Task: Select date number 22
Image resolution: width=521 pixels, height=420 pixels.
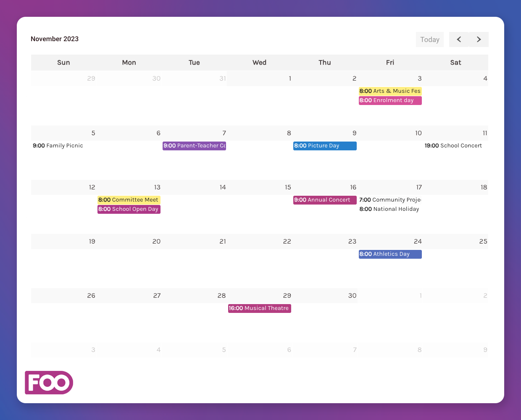Action: 287,241
